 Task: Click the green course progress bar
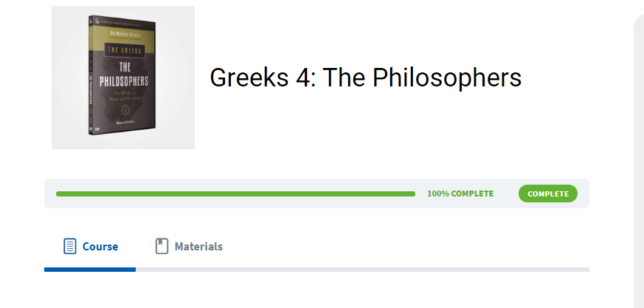pyautogui.click(x=236, y=194)
